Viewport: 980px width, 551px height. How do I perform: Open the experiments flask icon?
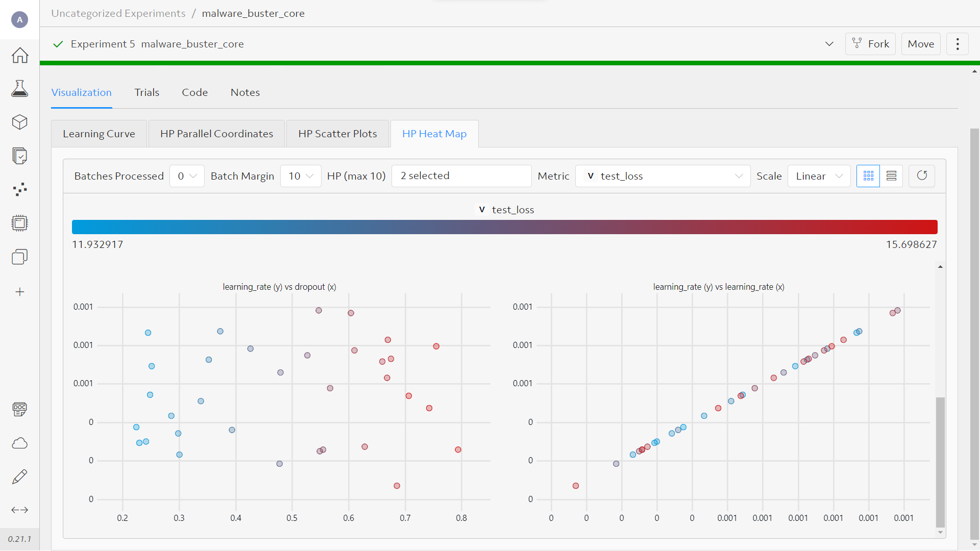(20, 88)
